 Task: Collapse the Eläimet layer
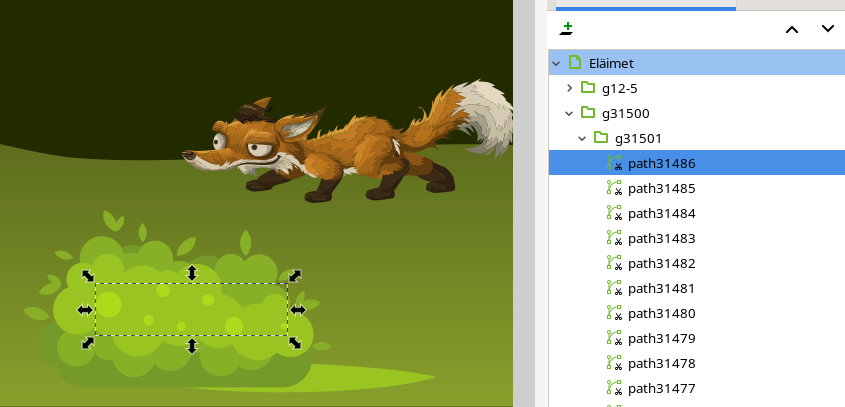coord(556,63)
